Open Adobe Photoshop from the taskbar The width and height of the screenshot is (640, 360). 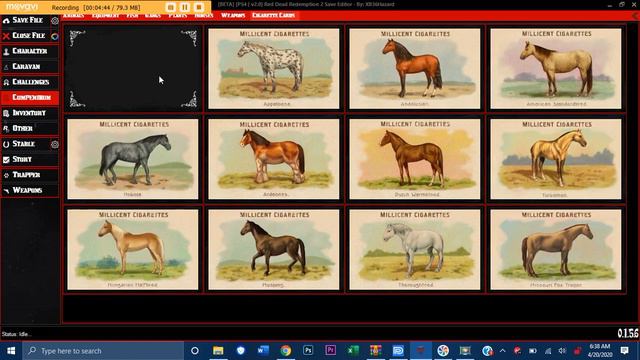coord(308,351)
